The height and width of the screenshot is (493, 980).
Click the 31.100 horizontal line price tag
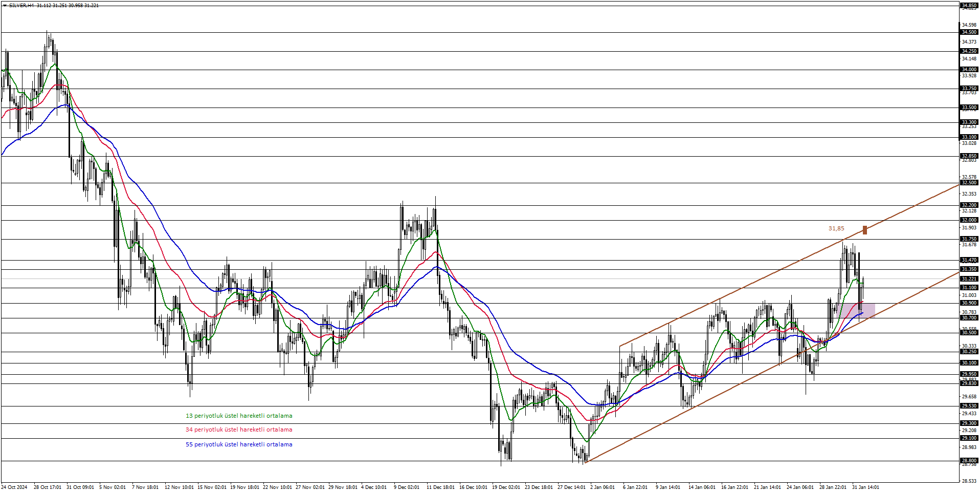click(969, 288)
